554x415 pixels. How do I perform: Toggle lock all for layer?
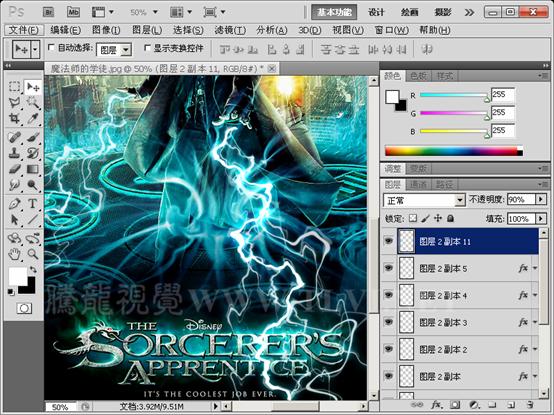click(450, 219)
